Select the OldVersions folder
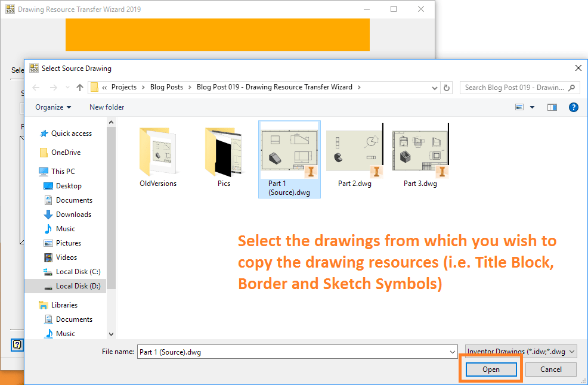This screenshot has height=385, width=588. point(158,157)
